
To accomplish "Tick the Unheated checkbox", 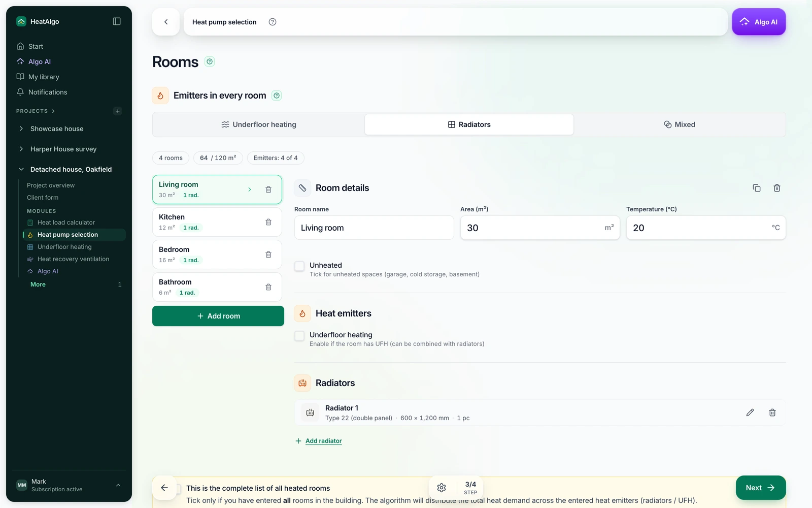I will 299,266.
